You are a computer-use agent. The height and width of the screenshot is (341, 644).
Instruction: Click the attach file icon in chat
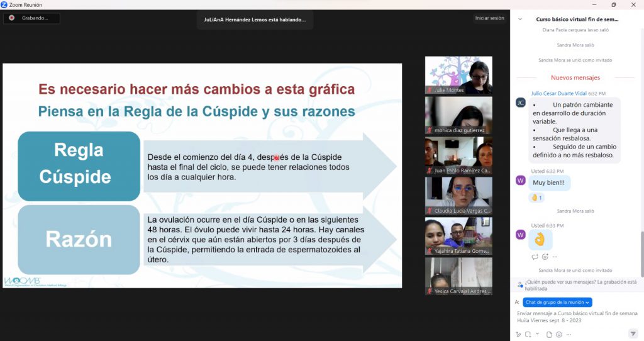[549, 335]
